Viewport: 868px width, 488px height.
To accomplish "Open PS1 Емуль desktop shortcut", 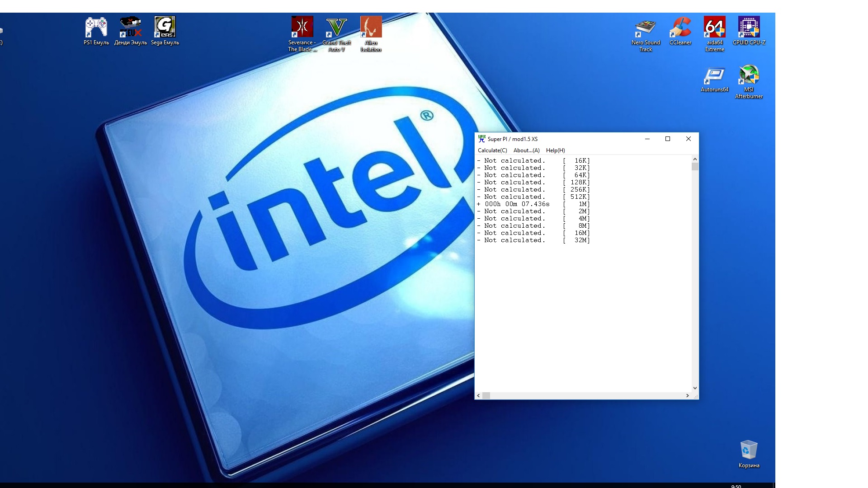I will [x=96, y=28].
